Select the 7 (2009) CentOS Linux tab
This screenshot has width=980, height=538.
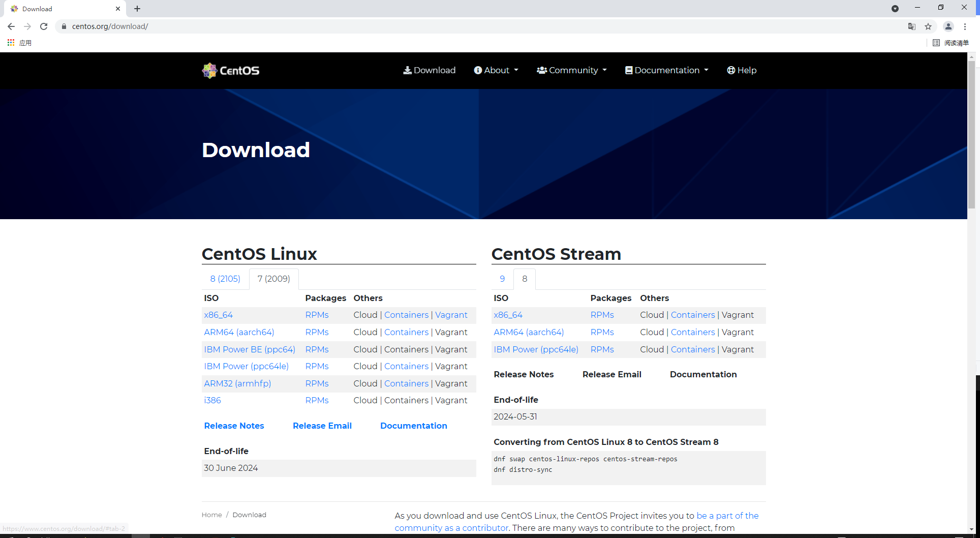pyautogui.click(x=274, y=279)
